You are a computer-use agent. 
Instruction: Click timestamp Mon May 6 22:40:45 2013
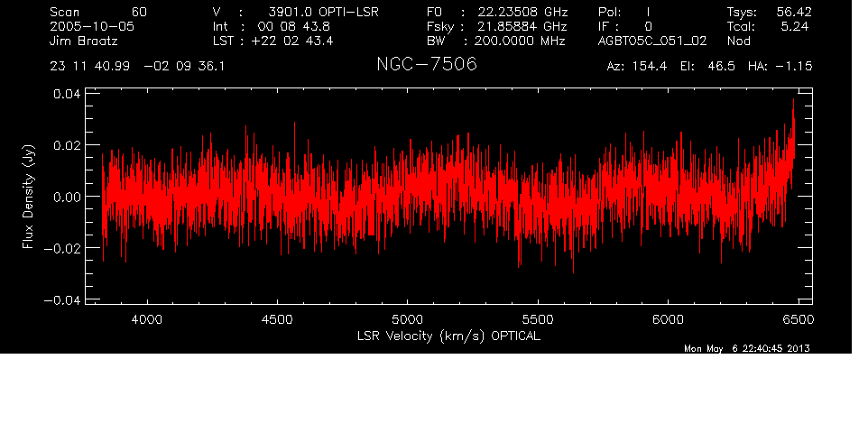[x=747, y=348]
